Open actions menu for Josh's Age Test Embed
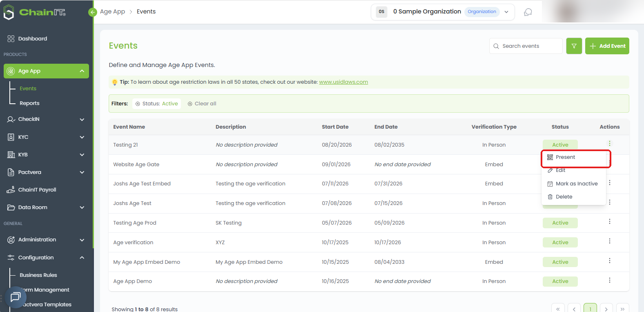The width and height of the screenshot is (644, 312). pos(609,183)
